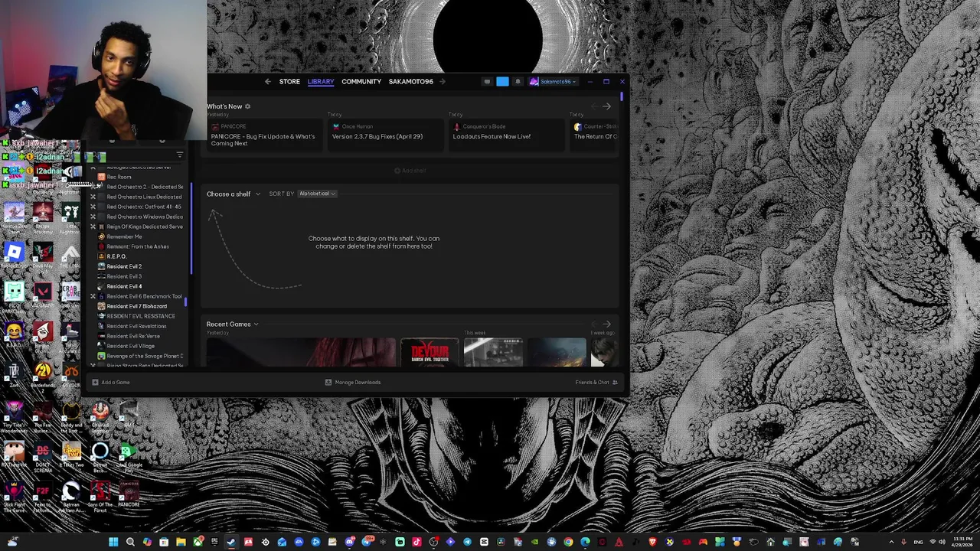
Task: Open the Store tab
Action: (x=289, y=81)
